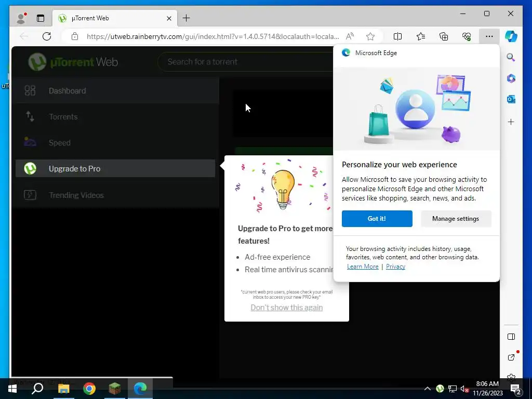Click the Trending Videos lightning icon

point(30,195)
